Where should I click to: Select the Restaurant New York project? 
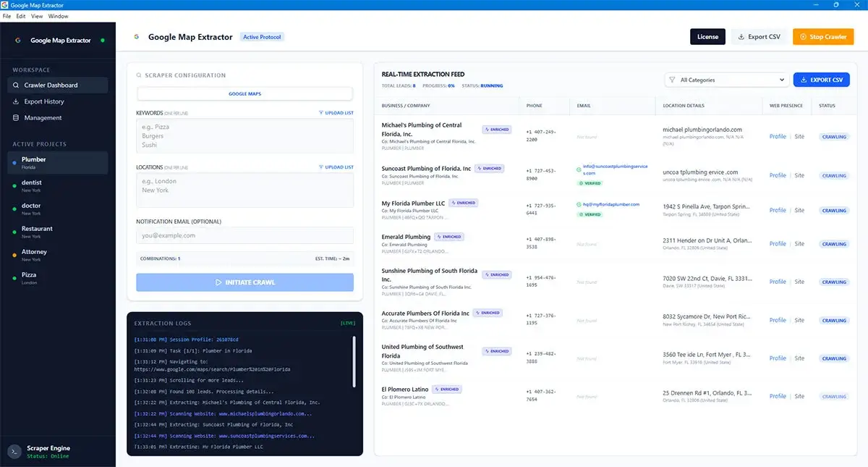58,232
